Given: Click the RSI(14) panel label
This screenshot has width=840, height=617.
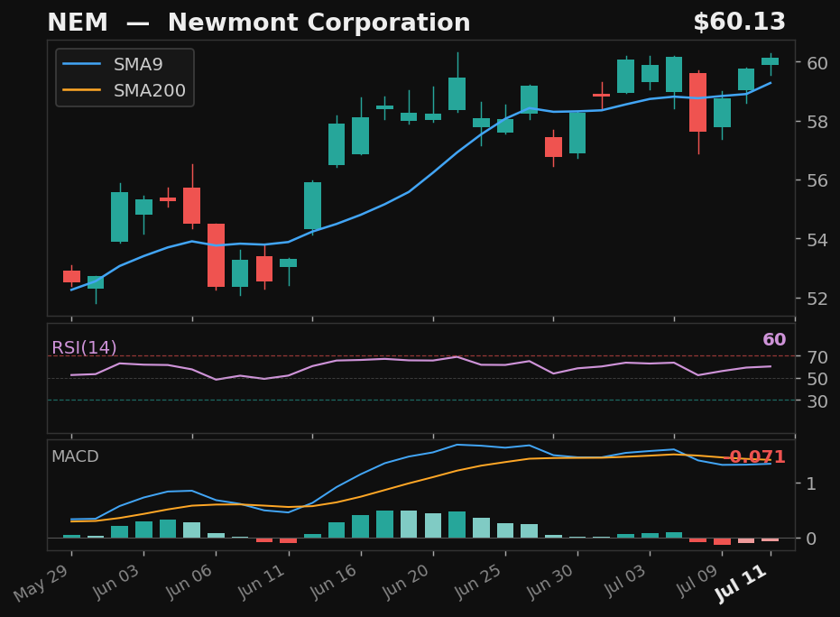Looking at the screenshot, I should tap(84, 347).
